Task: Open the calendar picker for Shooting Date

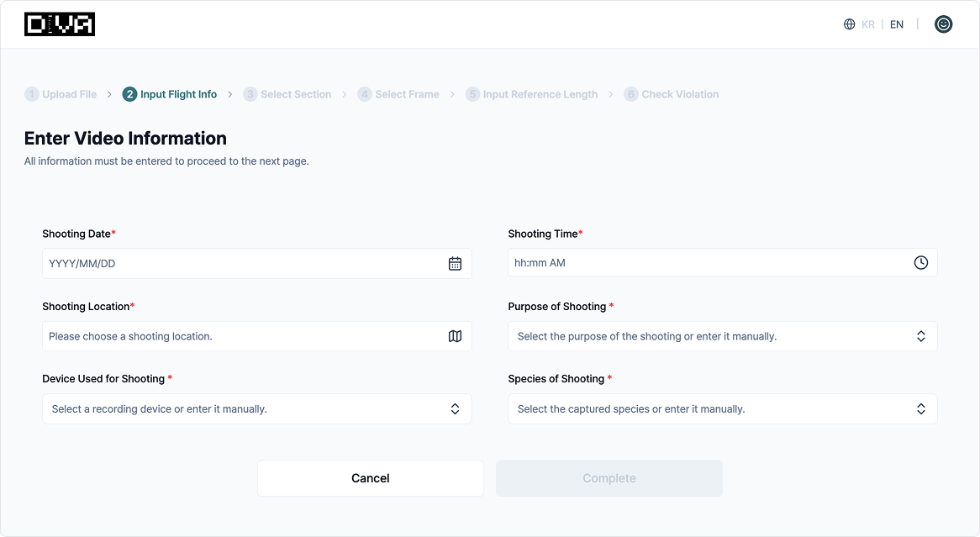Action: (455, 264)
